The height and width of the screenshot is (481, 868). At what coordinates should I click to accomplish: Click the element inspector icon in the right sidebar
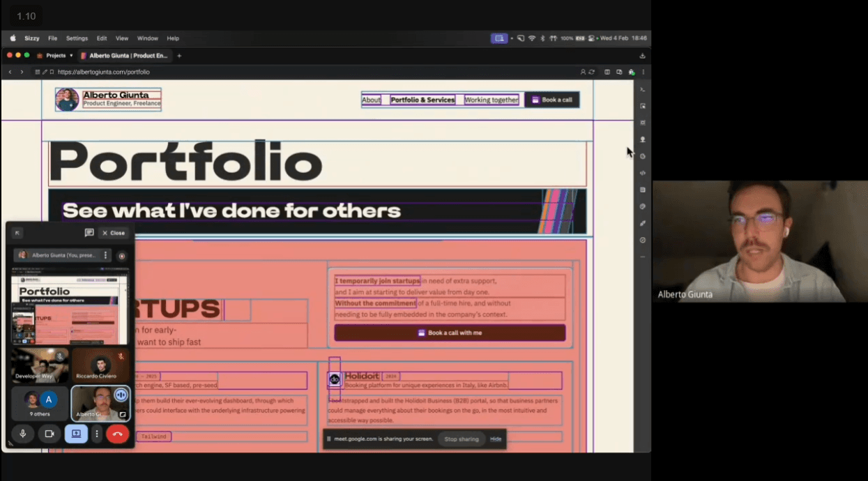point(642,106)
